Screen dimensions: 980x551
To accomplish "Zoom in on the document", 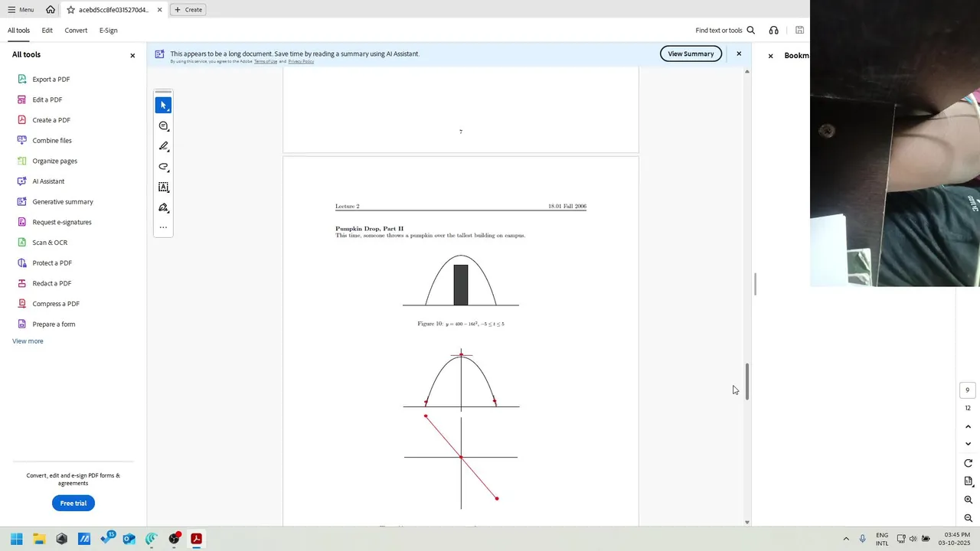I will 968,500.
